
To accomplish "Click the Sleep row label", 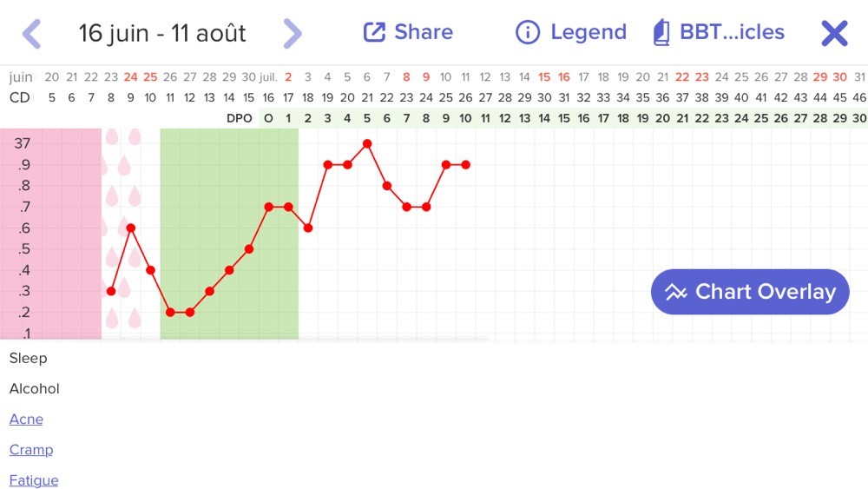I will pos(29,359).
